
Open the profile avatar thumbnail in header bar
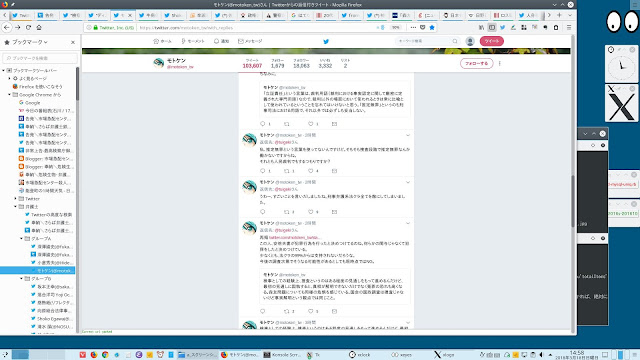[159, 63]
